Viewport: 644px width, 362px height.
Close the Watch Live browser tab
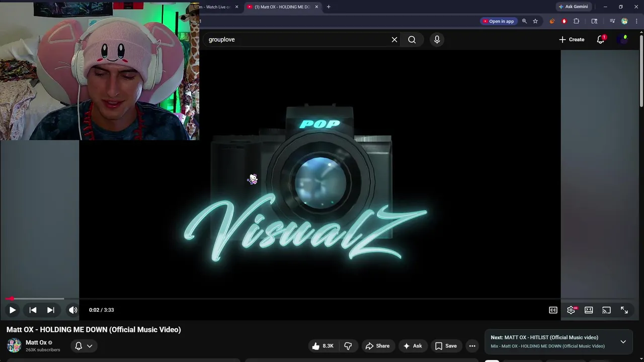(x=236, y=7)
